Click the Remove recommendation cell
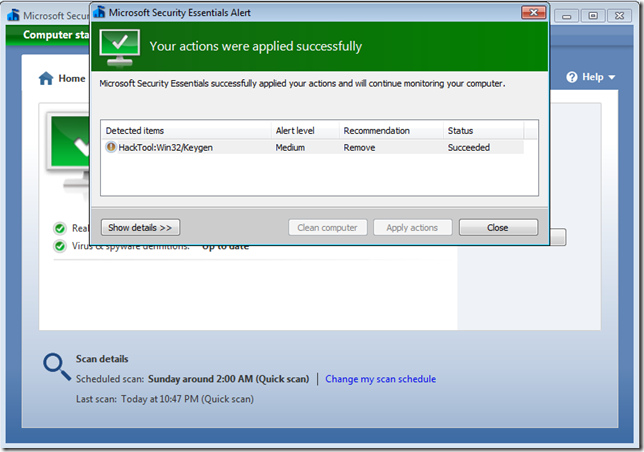The image size is (644, 452). coord(359,147)
